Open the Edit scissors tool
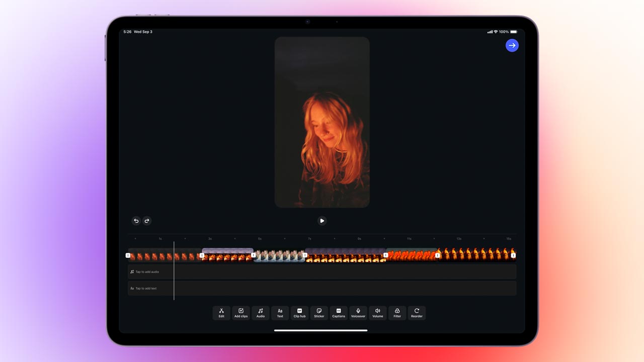Screen dimensions: 644x362 221,313
